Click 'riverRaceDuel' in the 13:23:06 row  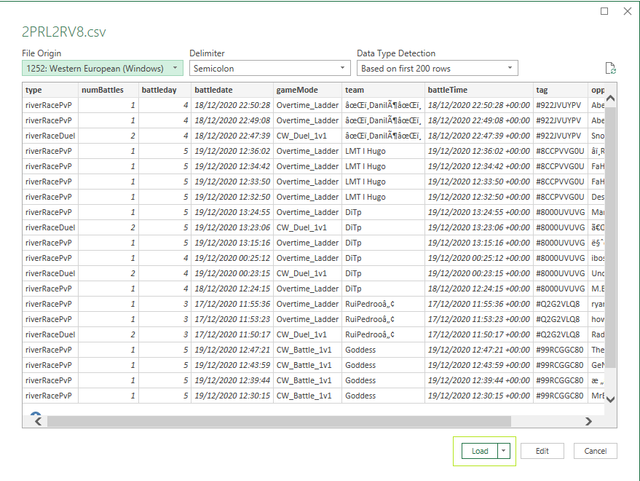pos(51,228)
